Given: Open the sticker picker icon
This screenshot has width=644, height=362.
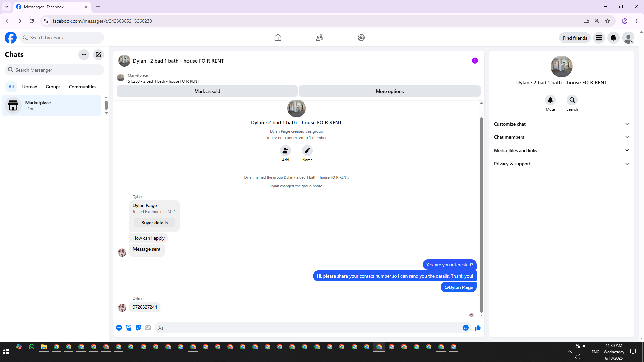Looking at the screenshot, I should 138,328.
